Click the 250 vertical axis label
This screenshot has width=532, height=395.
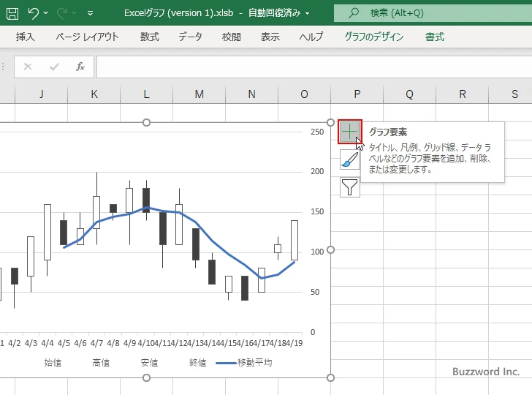point(317,132)
